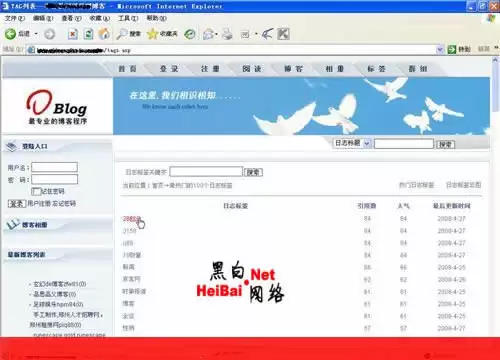Click the green Go arrow beside address bar
Screen dimensions: 500x360
point(452,50)
